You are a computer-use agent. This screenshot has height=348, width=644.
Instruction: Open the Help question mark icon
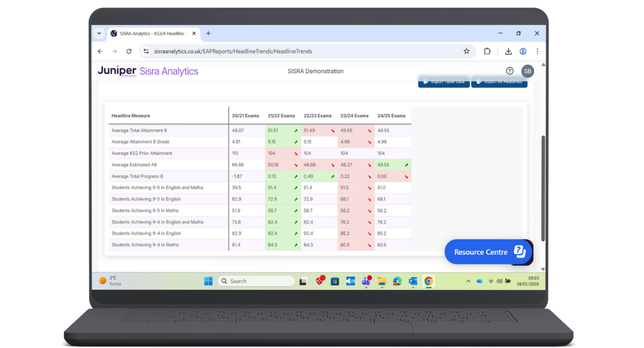pyautogui.click(x=509, y=71)
